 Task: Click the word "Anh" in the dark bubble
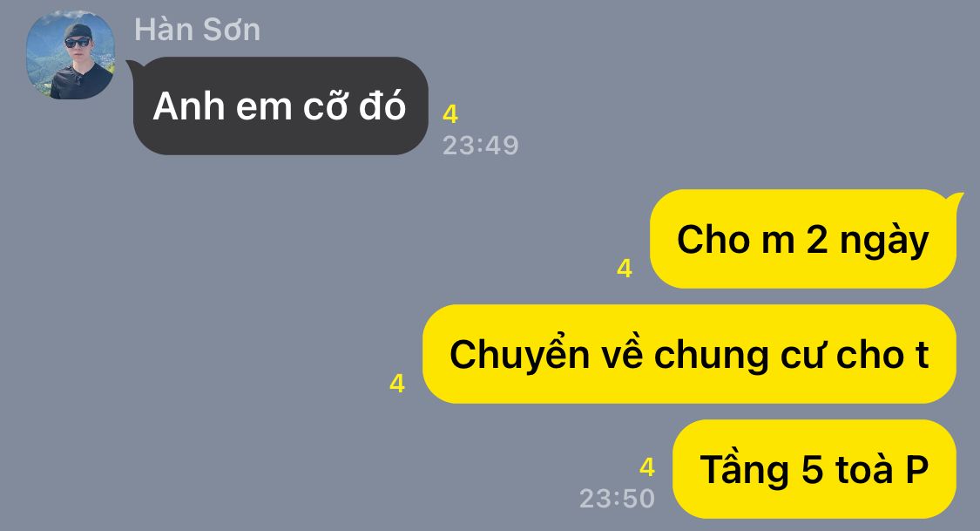(x=189, y=106)
